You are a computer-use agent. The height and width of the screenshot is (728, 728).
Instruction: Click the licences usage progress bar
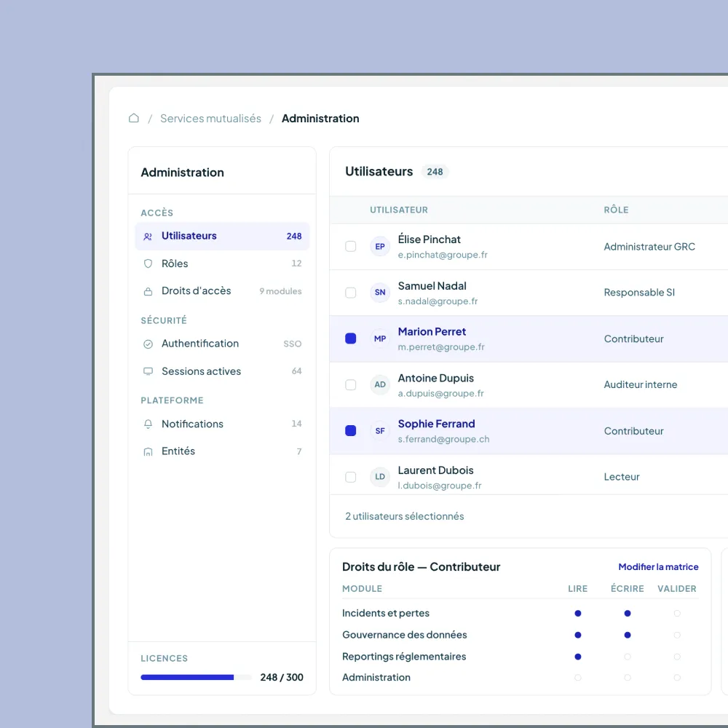pyautogui.click(x=196, y=677)
